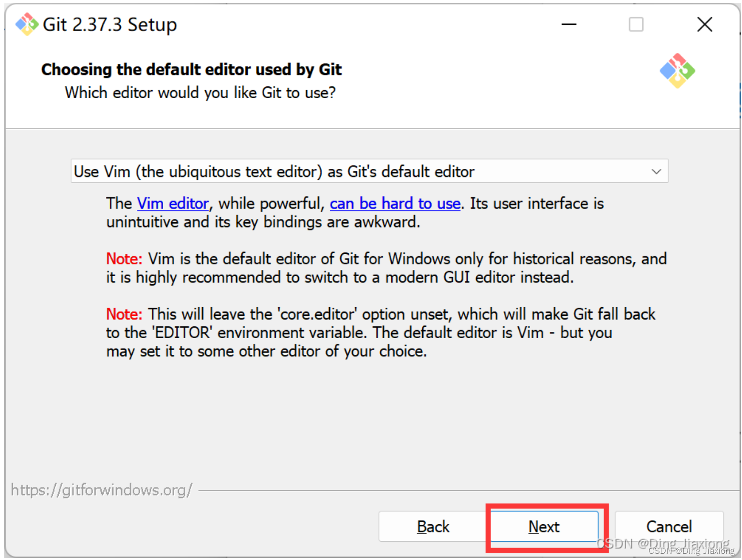Click the disabled maximize button
742x560 pixels.
click(636, 24)
